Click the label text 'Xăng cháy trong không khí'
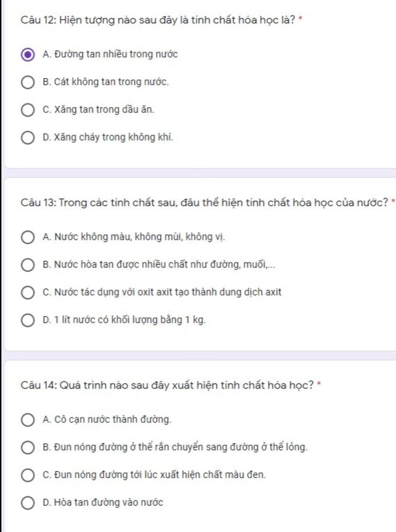 [113, 137]
